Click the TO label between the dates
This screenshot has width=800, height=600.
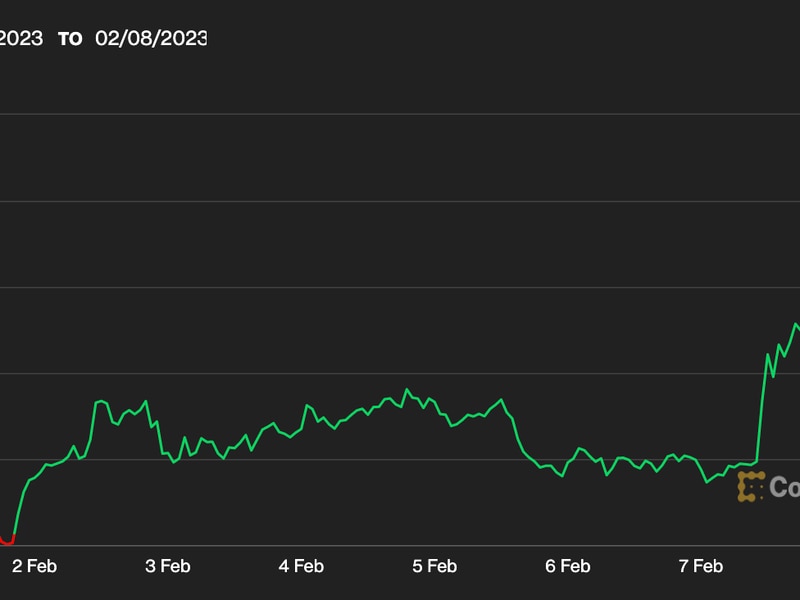(x=69, y=39)
